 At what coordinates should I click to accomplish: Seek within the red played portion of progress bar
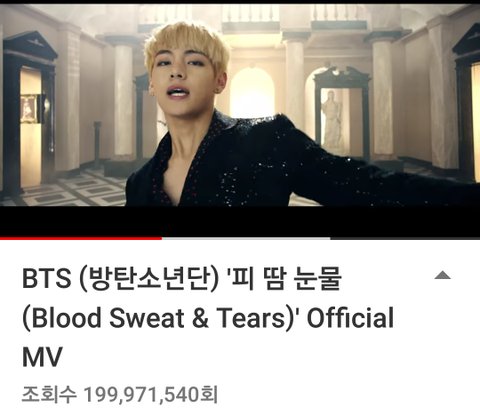(x=81, y=238)
